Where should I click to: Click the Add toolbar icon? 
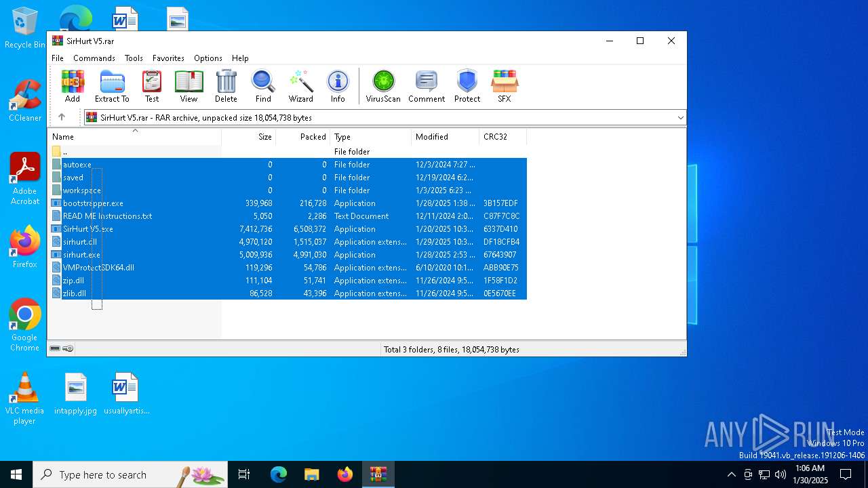(x=73, y=86)
